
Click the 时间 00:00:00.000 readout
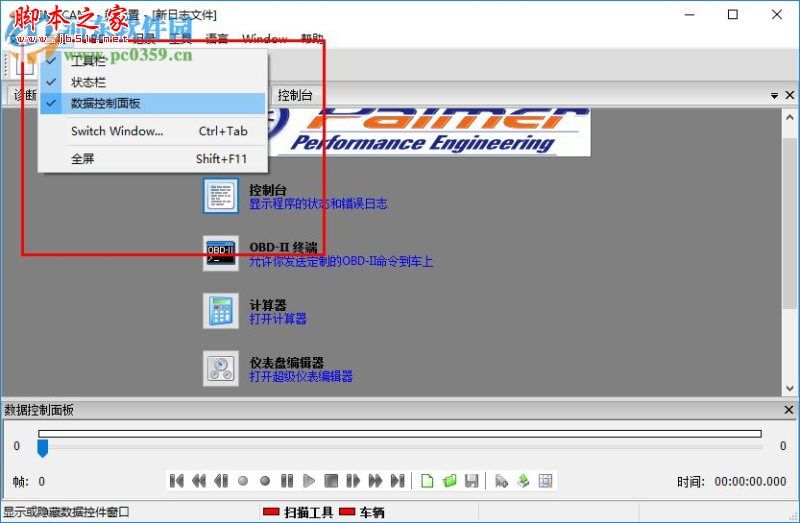pos(732,481)
